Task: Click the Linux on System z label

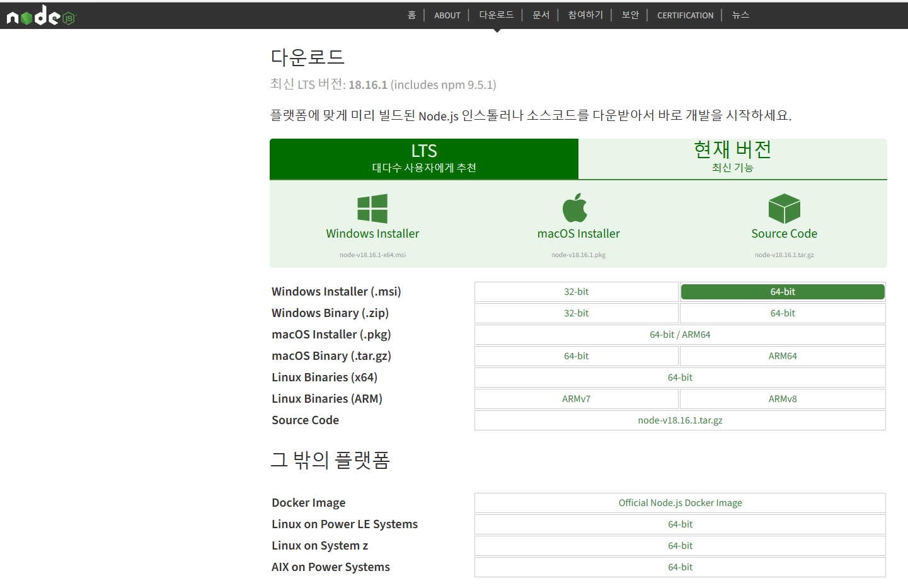Action: pyautogui.click(x=320, y=546)
